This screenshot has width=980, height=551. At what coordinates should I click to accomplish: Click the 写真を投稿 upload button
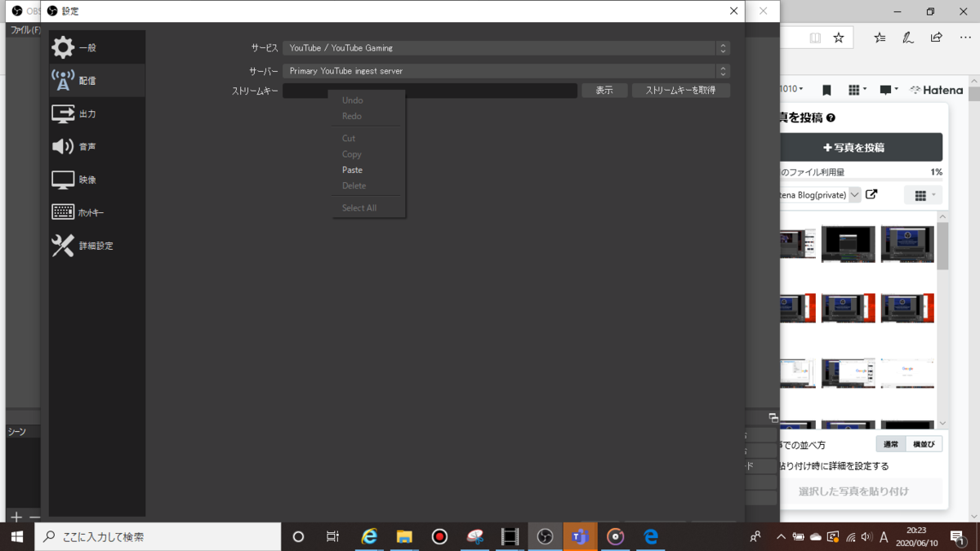[x=861, y=148]
